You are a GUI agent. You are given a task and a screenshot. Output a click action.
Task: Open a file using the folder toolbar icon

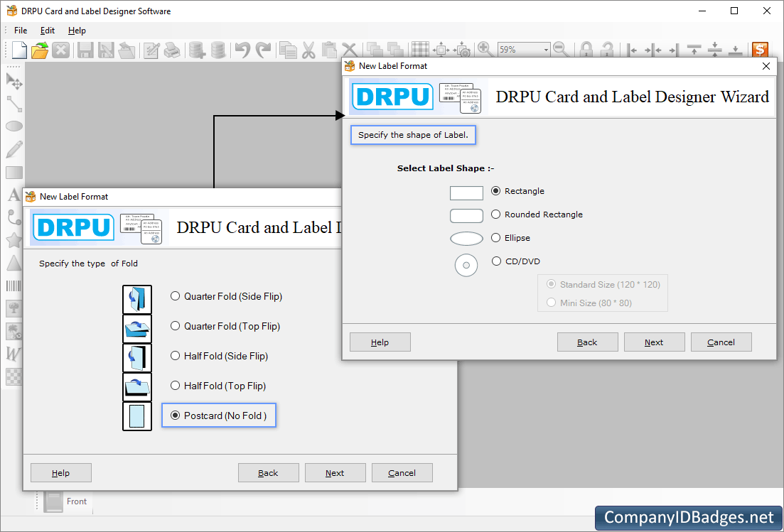point(40,50)
